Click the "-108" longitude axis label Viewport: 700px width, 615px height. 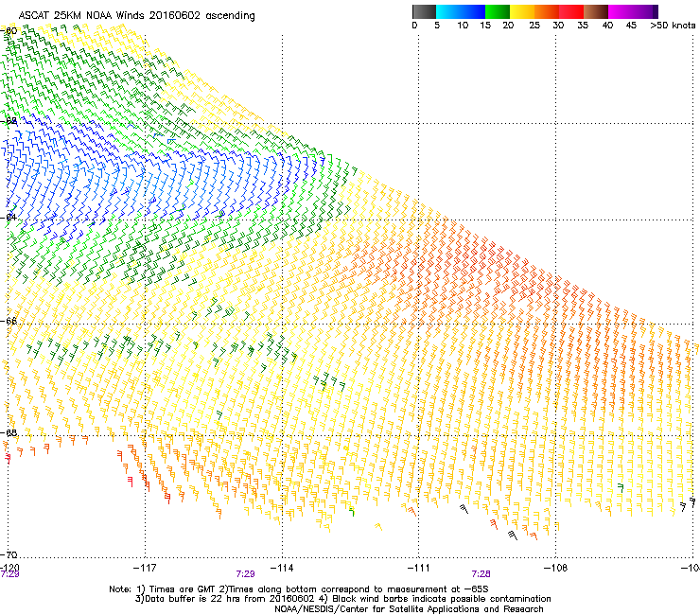(555, 568)
